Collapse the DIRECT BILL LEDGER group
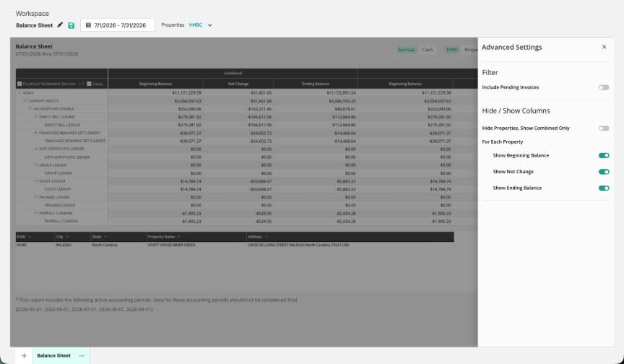624x364 pixels. pos(36,116)
